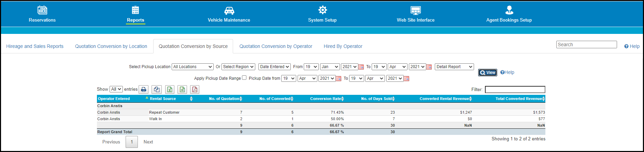Click the 71.43% conversion rate value
Viewport: 644px width, 152px height.
click(x=337, y=112)
